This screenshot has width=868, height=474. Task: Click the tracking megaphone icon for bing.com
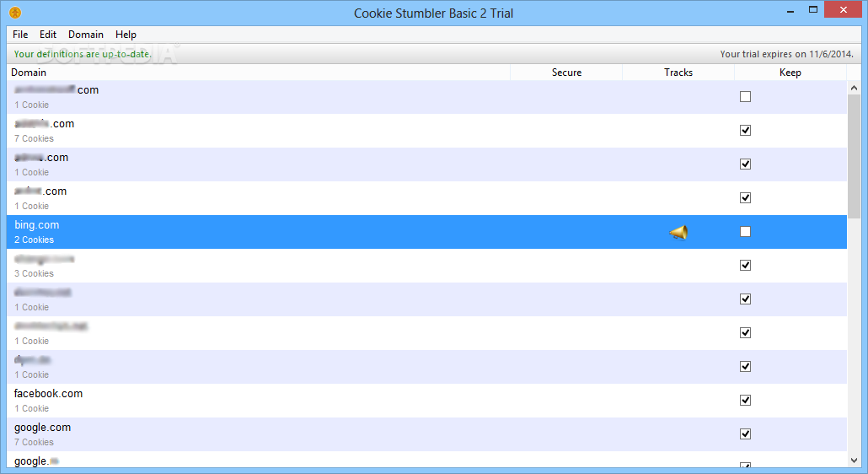pos(678,233)
